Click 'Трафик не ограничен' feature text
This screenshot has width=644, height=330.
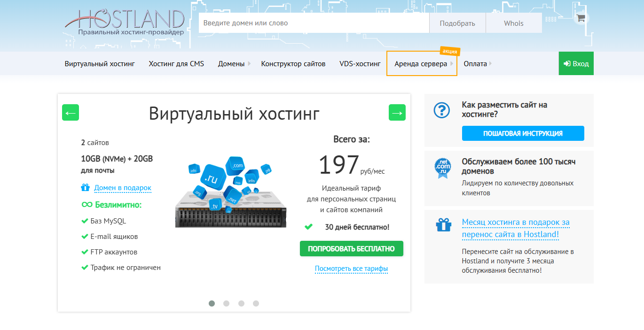click(x=126, y=268)
